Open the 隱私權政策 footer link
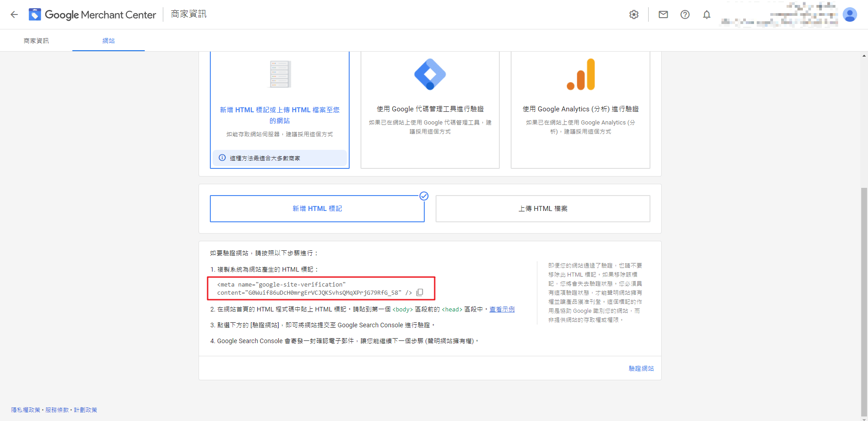Image resolution: width=868 pixels, height=421 pixels. coord(26,410)
